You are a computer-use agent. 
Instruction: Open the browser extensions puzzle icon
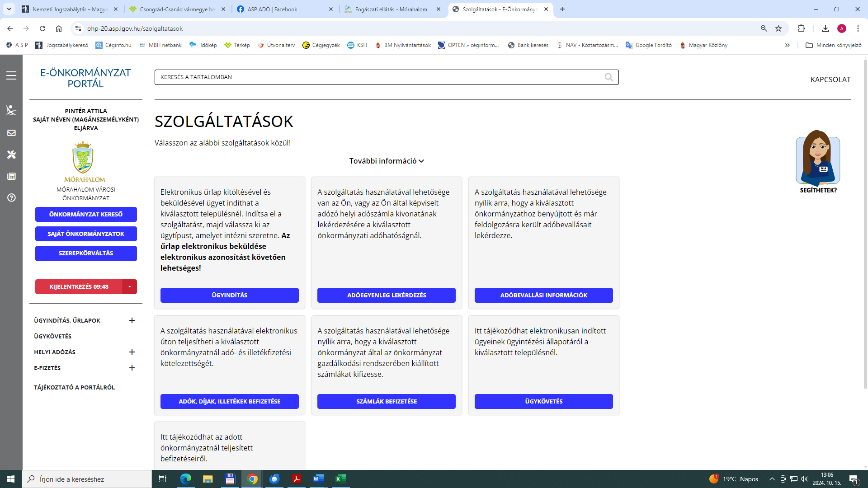click(801, 28)
